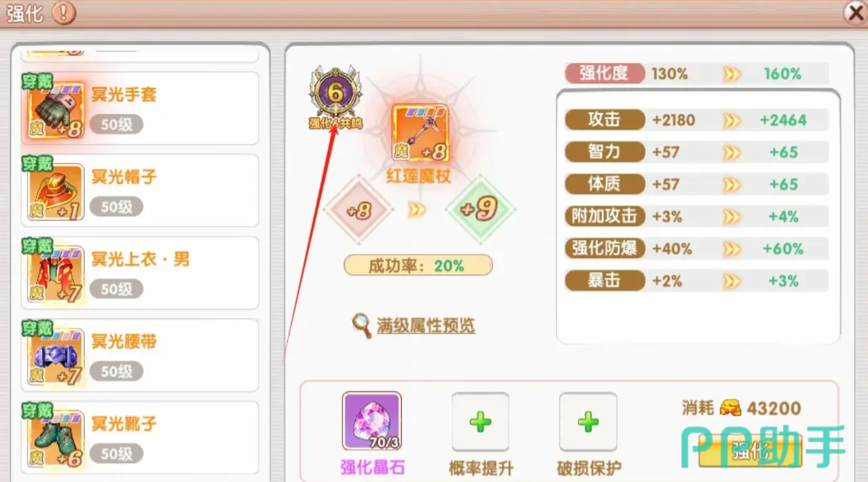The width and height of the screenshot is (868, 482).
Task: Add a 破损保护 item via plus slot
Action: tap(588, 422)
